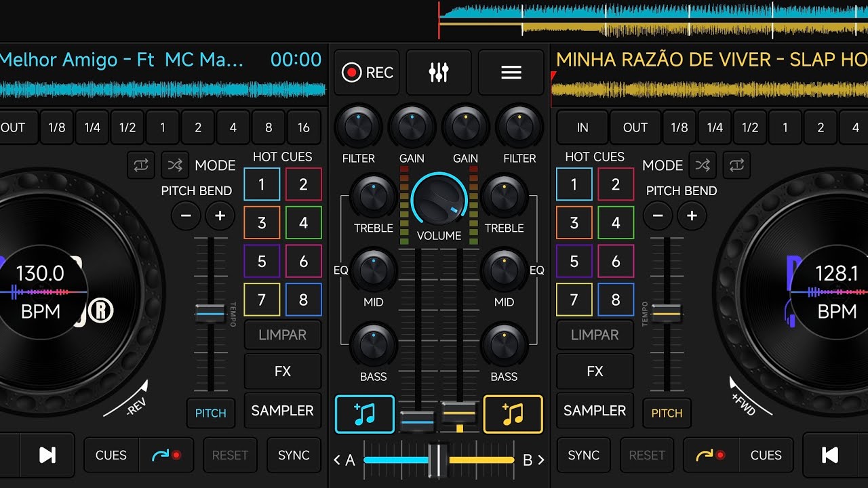Toggle right deck loop repeat icon
This screenshot has width=868, height=488.
click(737, 165)
